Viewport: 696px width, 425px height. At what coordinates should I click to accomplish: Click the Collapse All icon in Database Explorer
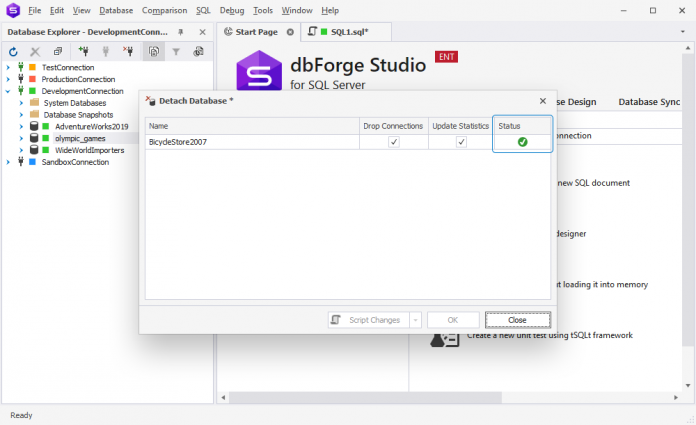point(58,52)
